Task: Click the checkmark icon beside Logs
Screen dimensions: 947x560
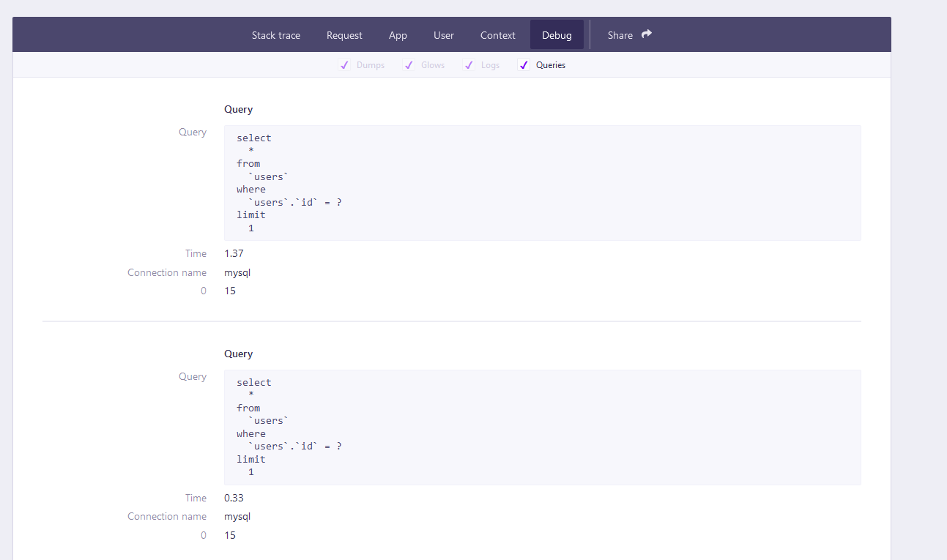Action: tap(469, 64)
